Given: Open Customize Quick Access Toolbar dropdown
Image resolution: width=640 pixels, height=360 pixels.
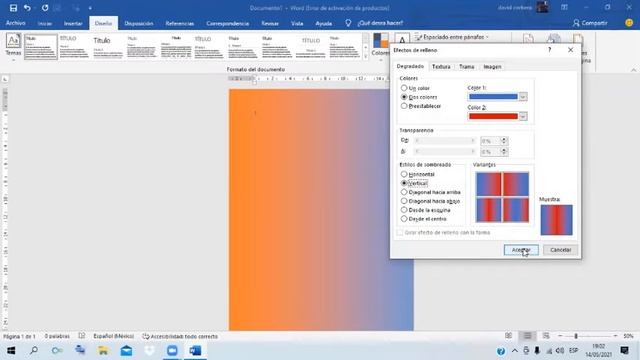Looking at the screenshot, I should [90, 8].
